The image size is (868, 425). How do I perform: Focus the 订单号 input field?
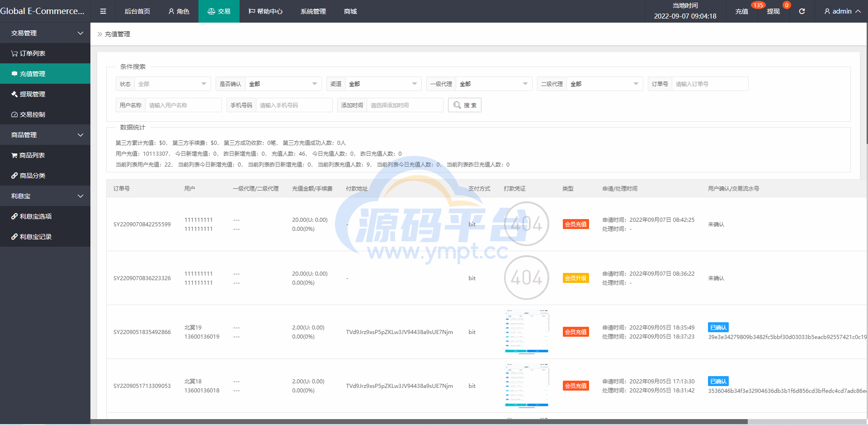pos(710,84)
